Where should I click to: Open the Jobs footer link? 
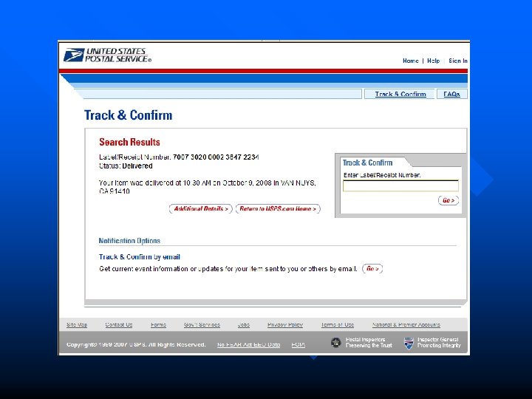click(244, 324)
